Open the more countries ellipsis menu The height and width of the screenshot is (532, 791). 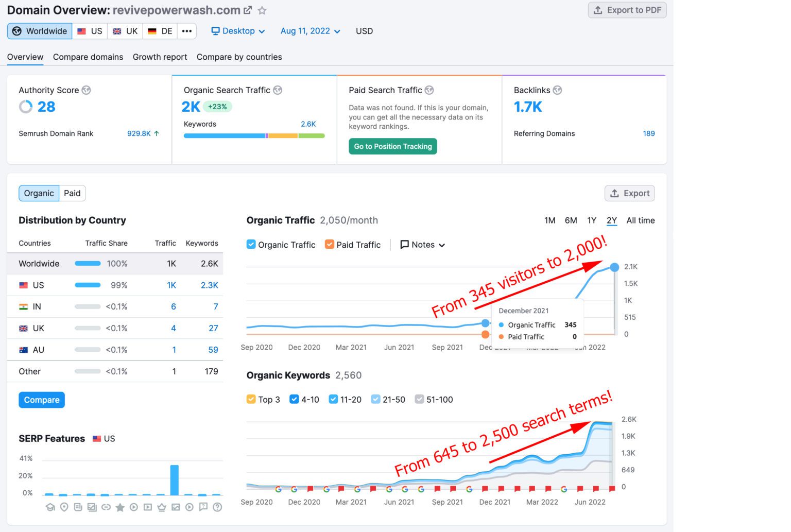187,31
